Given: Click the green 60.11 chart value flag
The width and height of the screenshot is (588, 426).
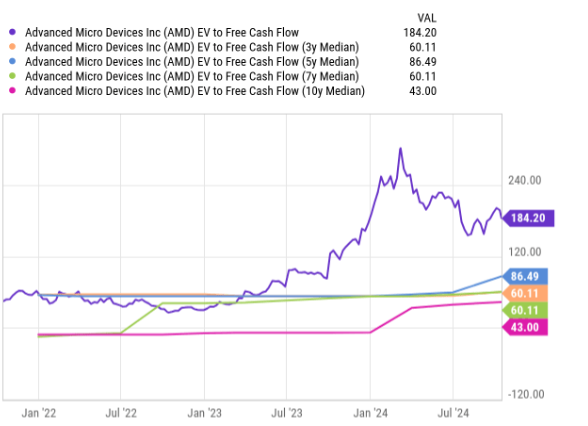Looking at the screenshot, I should tap(525, 310).
